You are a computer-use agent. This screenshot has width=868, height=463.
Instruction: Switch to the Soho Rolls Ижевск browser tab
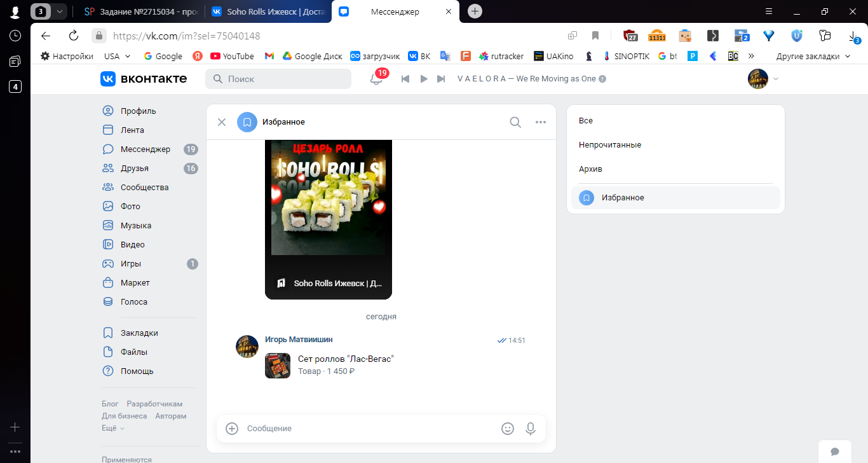click(268, 11)
